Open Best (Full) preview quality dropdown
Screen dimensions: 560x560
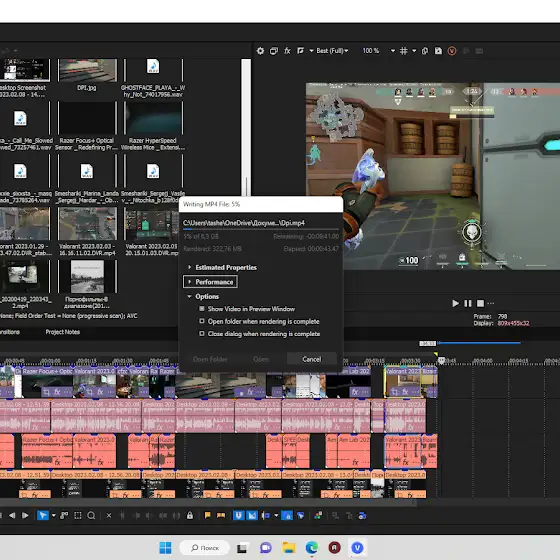point(332,51)
